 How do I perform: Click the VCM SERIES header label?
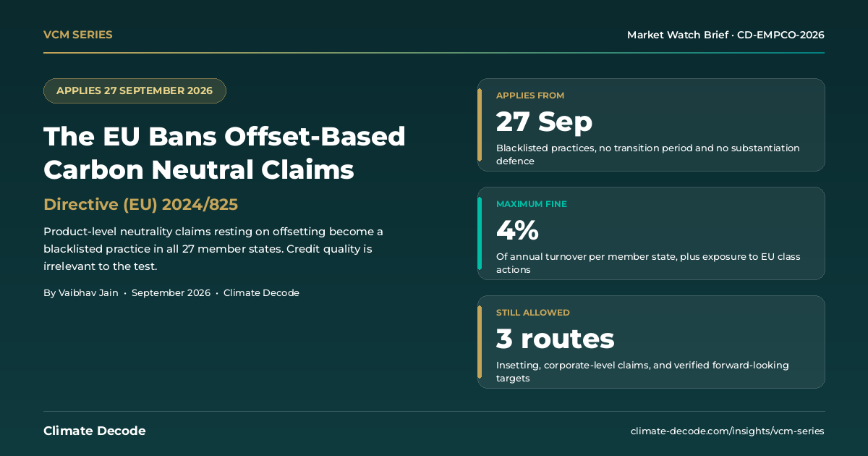pos(77,35)
